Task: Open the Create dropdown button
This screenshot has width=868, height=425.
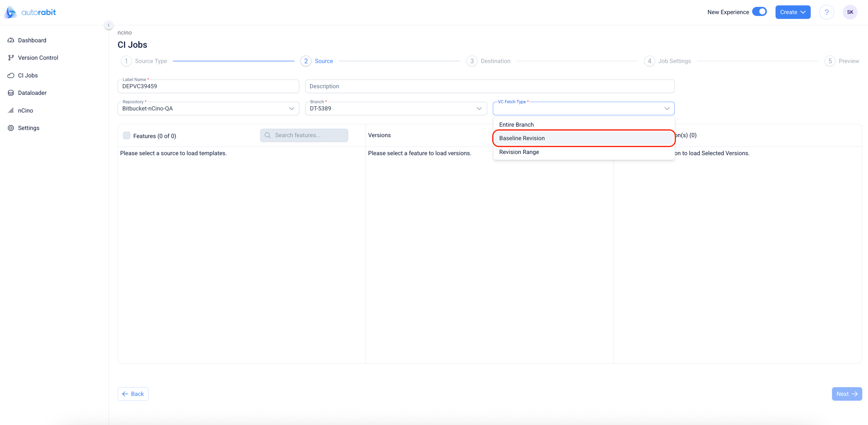Action: [x=793, y=12]
